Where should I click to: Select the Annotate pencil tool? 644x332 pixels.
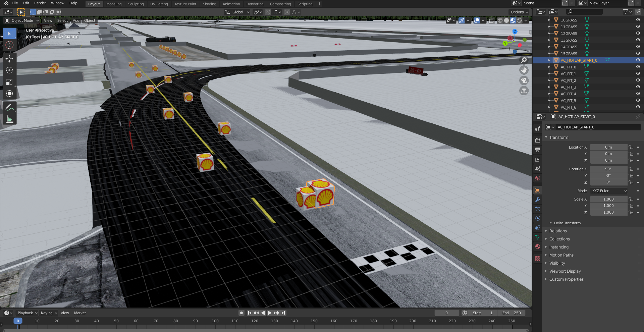click(x=9, y=107)
